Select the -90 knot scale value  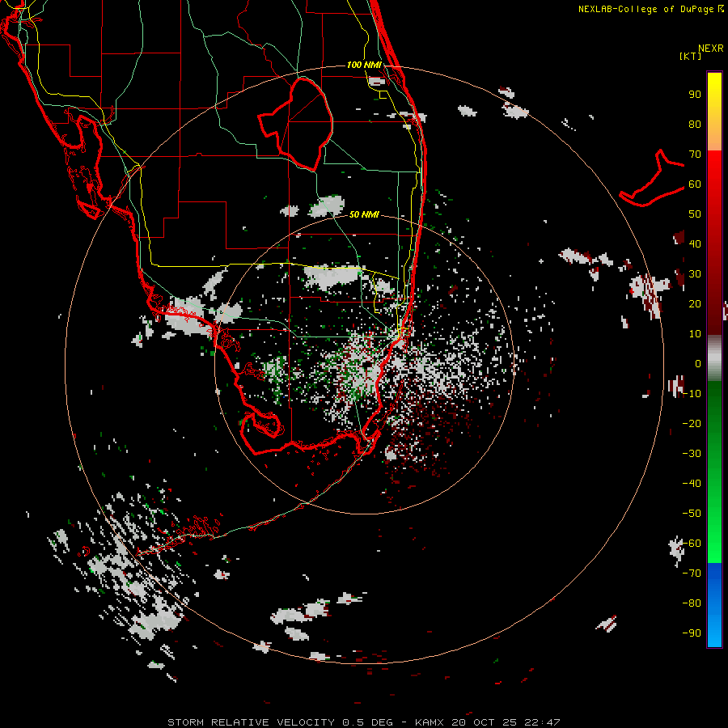692,633
